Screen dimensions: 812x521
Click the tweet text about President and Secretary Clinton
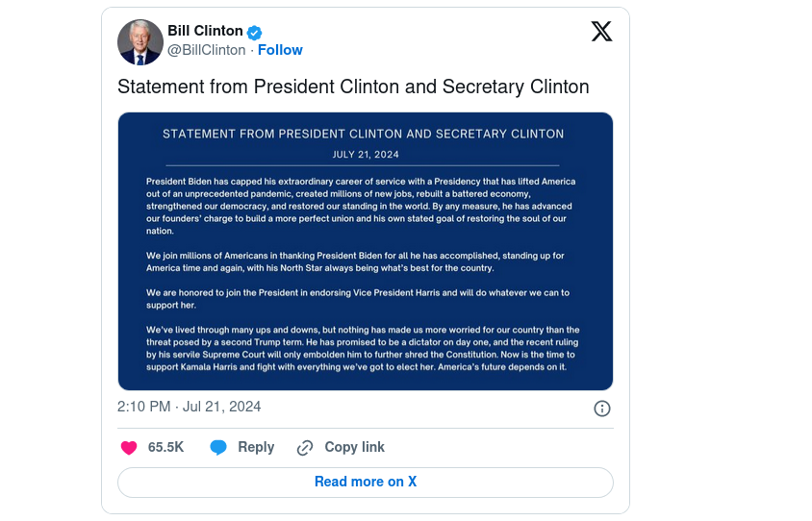point(353,87)
